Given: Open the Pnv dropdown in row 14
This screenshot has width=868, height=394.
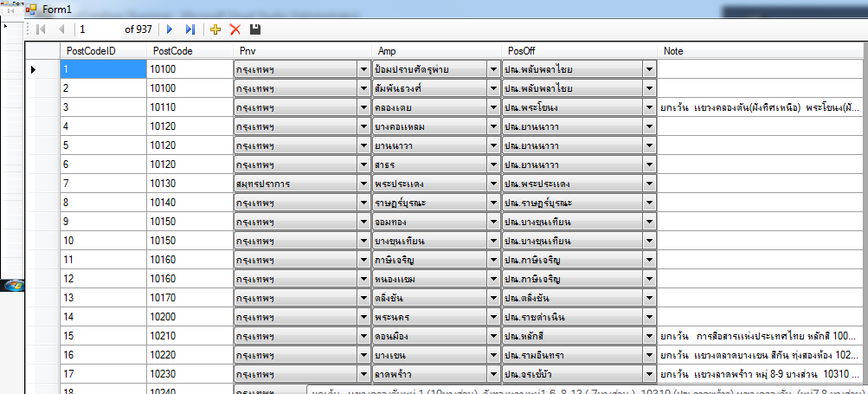Looking at the screenshot, I should [363, 317].
